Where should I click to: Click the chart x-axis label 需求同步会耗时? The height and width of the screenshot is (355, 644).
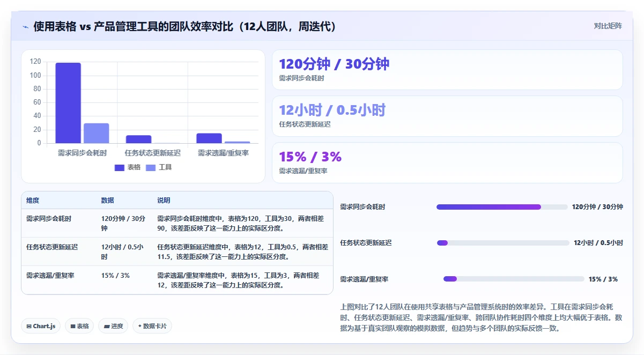pyautogui.click(x=82, y=153)
